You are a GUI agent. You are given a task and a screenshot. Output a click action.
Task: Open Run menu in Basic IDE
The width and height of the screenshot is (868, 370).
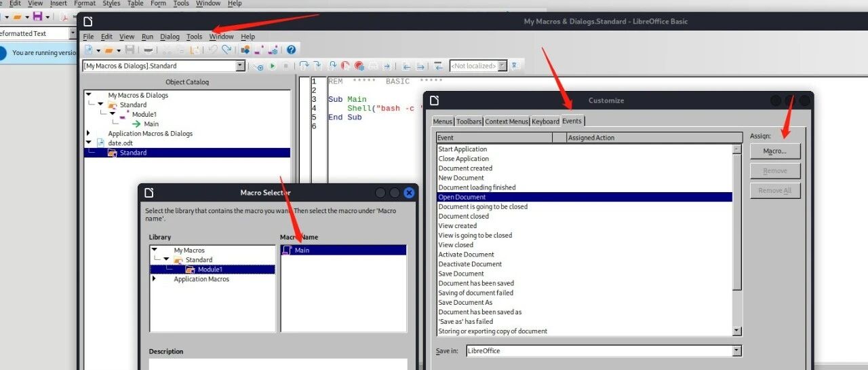[x=147, y=37]
